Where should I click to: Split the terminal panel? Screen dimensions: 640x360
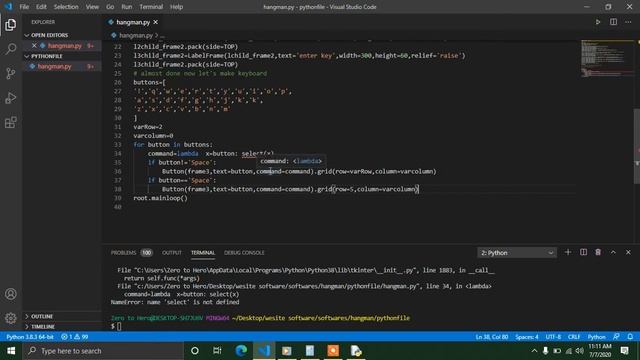click(x=583, y=252)
